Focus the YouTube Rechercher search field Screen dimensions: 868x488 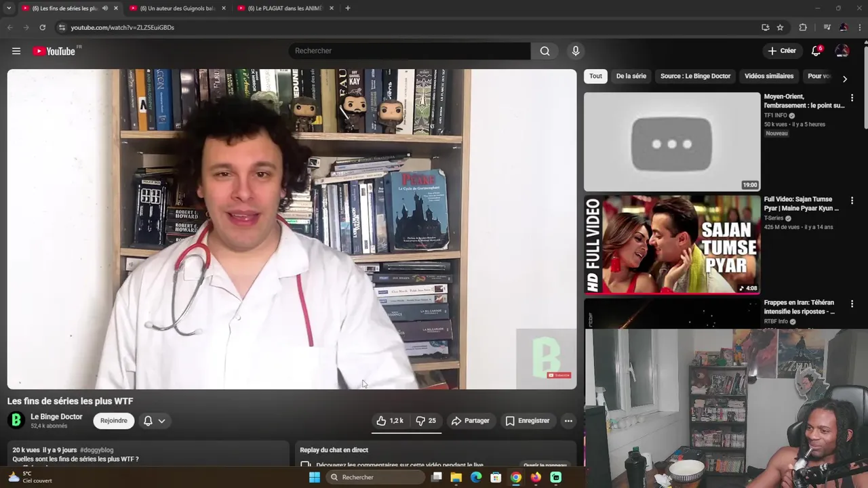pos(410,51)
